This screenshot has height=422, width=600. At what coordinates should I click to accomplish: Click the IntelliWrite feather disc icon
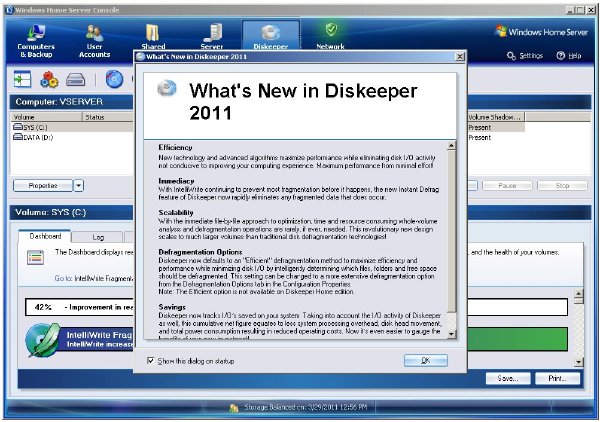(43, 340)
